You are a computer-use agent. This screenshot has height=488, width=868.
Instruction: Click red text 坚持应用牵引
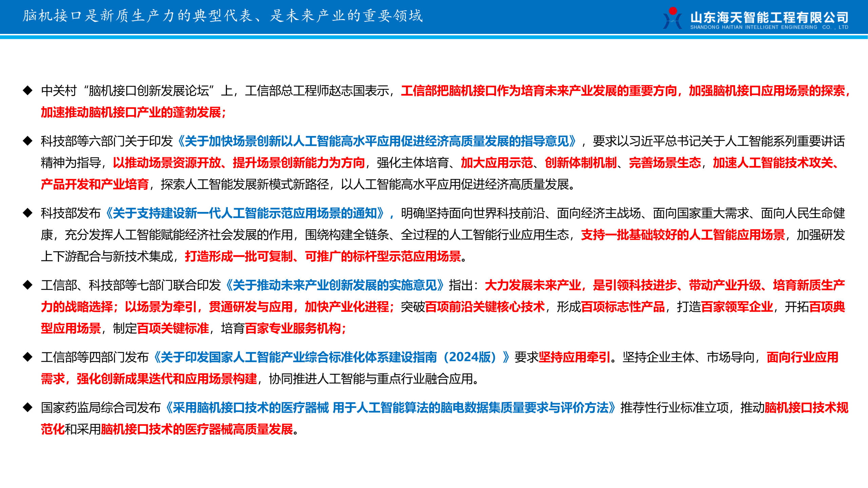(x=574, y=357)
